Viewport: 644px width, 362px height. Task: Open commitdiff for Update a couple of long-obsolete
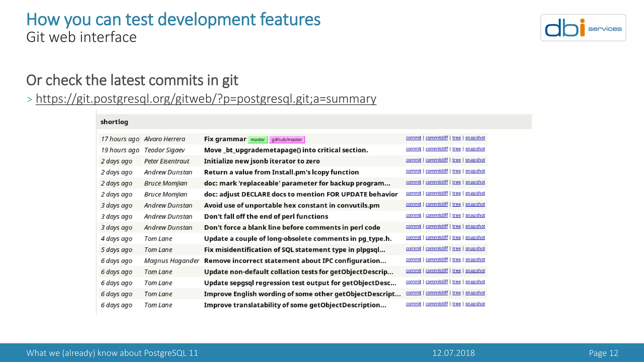436,237
